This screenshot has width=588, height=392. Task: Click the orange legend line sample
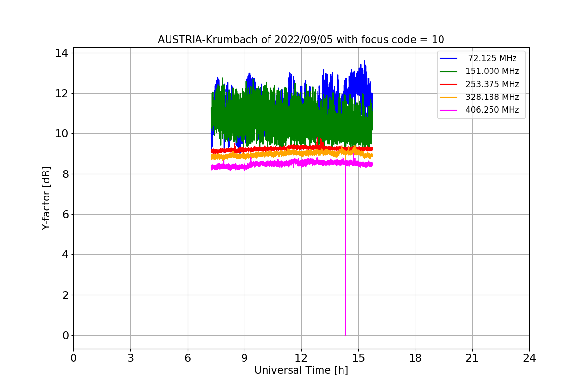(448, 97)
